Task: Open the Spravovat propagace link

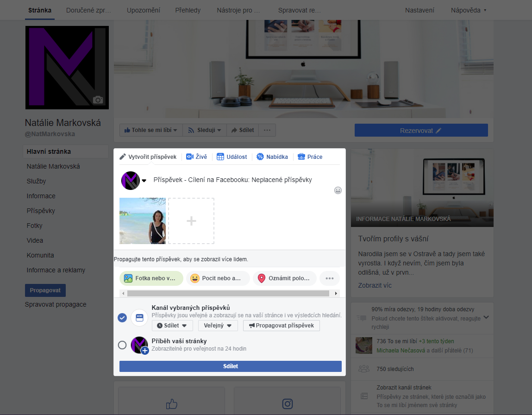Action: (x=56, y=304)
